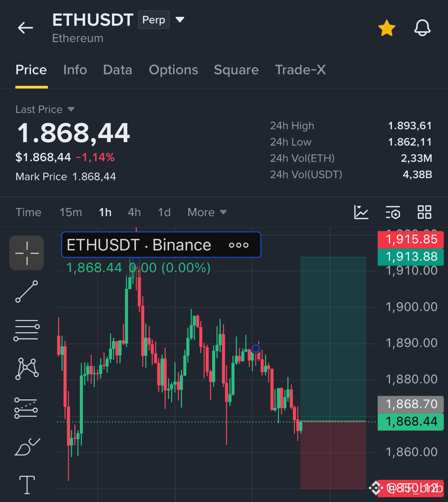Open the Options tab

(173, 70)
